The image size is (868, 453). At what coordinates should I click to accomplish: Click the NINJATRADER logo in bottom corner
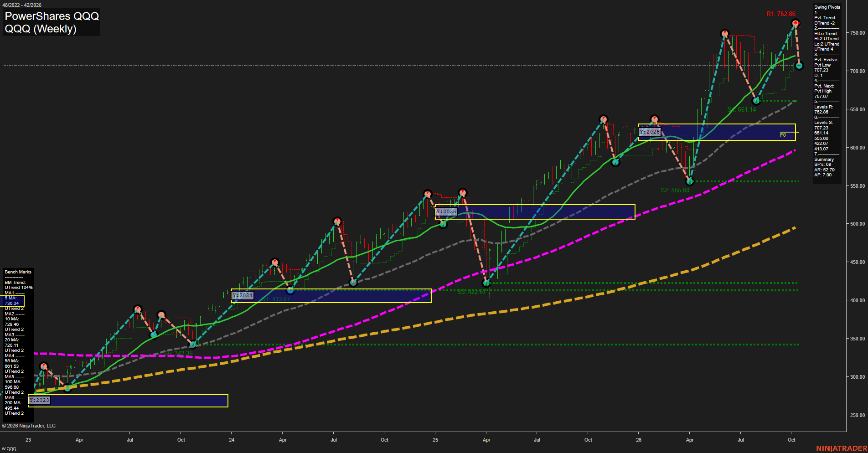tap(842, 448)
